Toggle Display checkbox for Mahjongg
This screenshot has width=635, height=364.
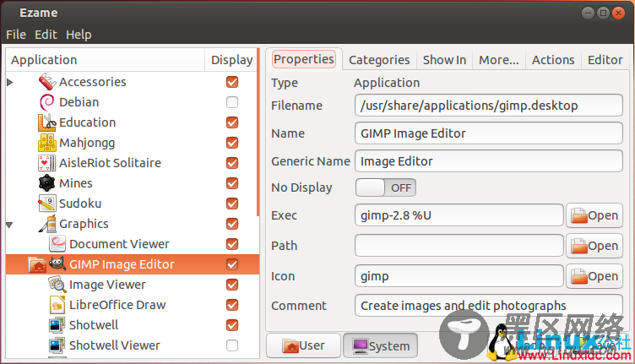point(232,143)
